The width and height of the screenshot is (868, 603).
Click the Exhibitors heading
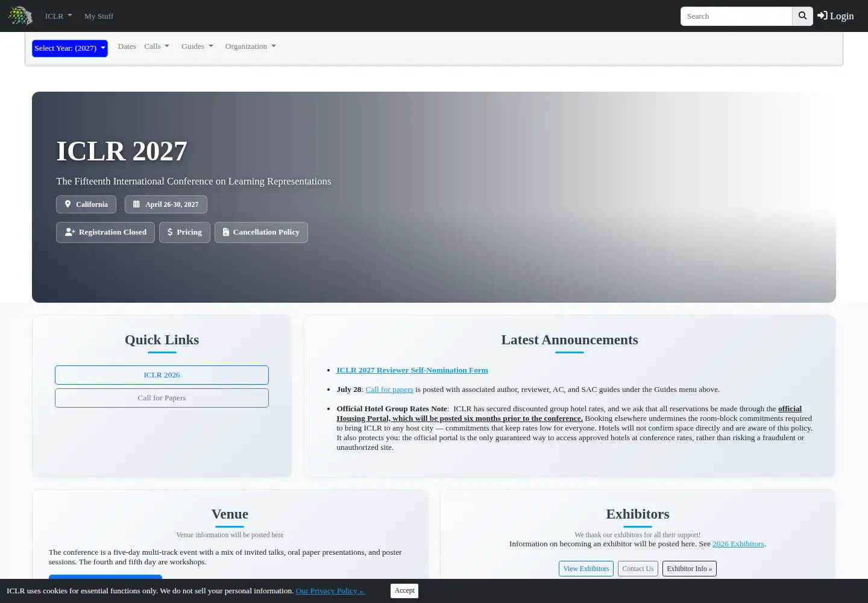pos(638,514)
